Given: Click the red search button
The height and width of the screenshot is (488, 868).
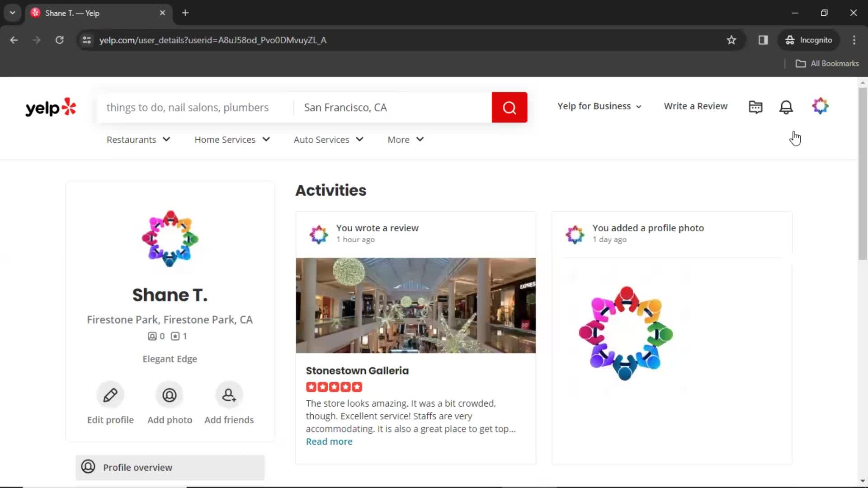Looking at the screenshot, I should pyautogui.click(x=509, y=107).
